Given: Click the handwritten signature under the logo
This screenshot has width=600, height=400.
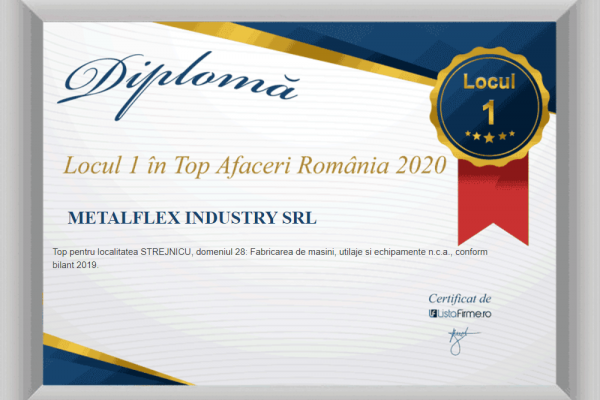Looking at the screenshot, I should [458, 336].
